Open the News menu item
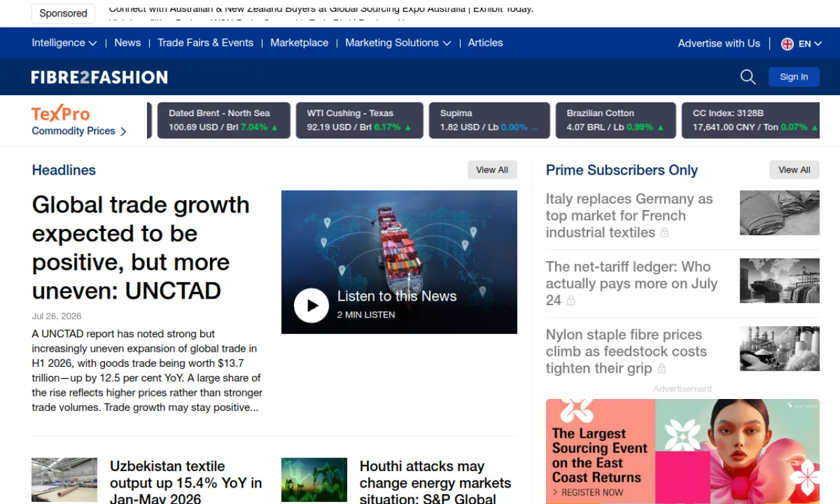840x504 pixels. pyautogui.click(x=127, y=43)
